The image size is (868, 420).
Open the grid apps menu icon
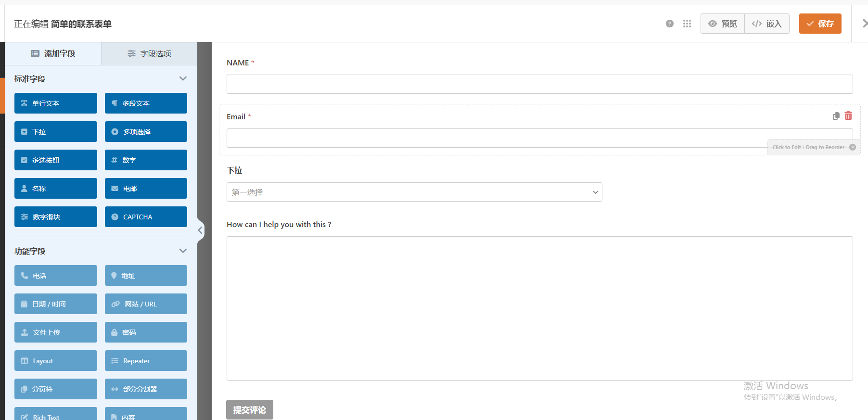687,24
